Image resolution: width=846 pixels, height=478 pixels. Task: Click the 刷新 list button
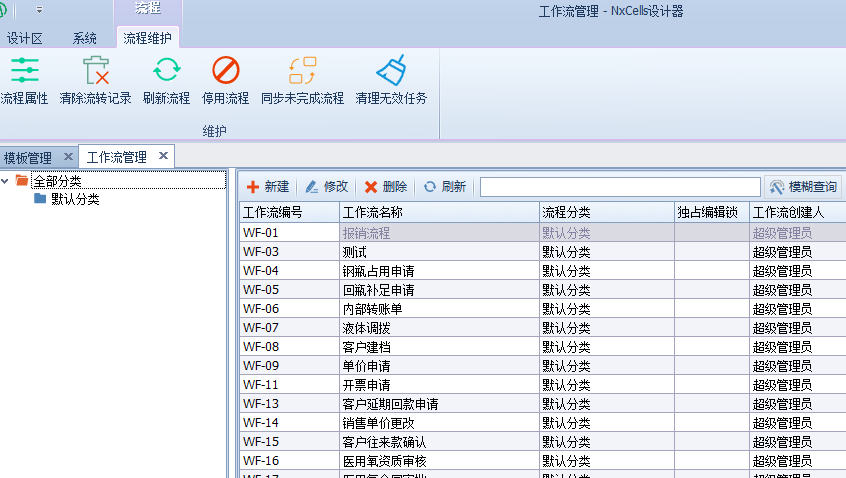[445, 187]
